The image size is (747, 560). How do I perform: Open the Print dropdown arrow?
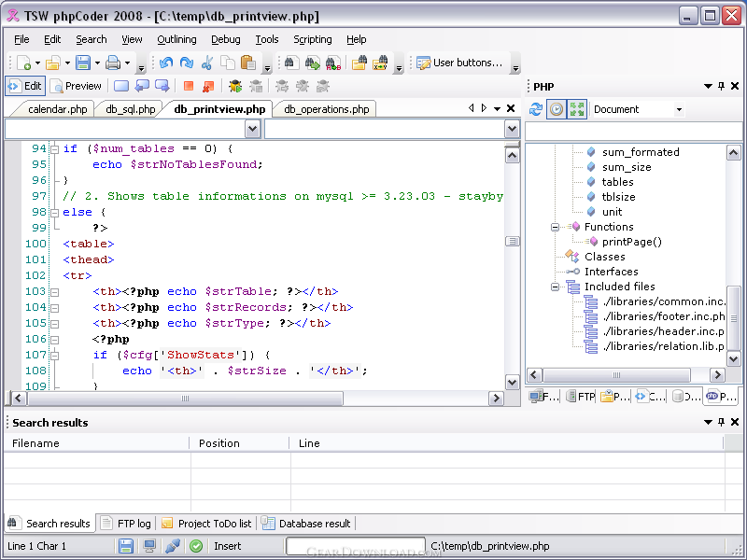click(x=127, y=63)
